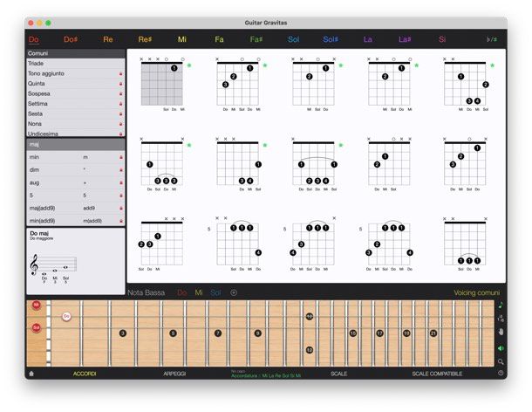Click the magnifier zoom icon beside fretboard
Image resolution: width=532 pixels, height=412 pixels.
(501, 361)
